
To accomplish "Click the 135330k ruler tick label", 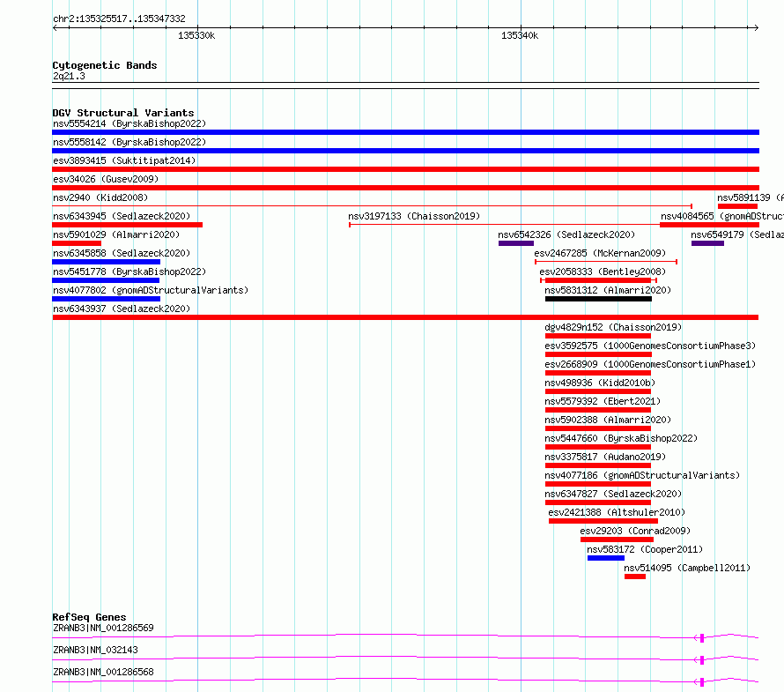I will pyautogui.click(x=196, y=35).
